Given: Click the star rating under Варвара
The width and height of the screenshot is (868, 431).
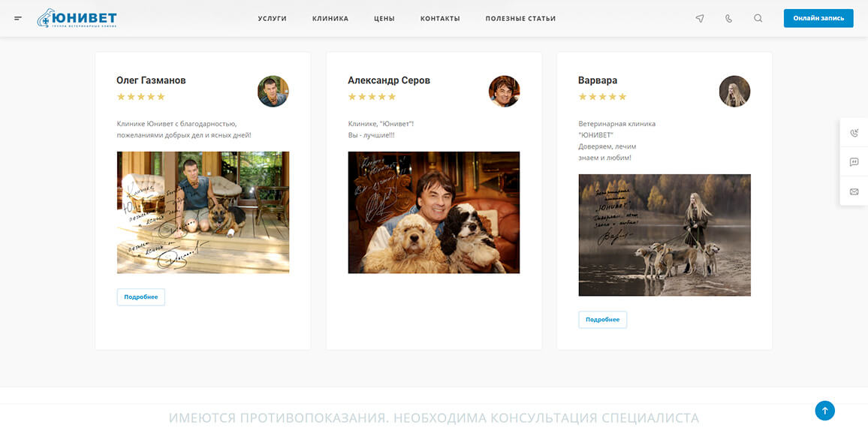Looking at the screenshot, I should (602, 97).
